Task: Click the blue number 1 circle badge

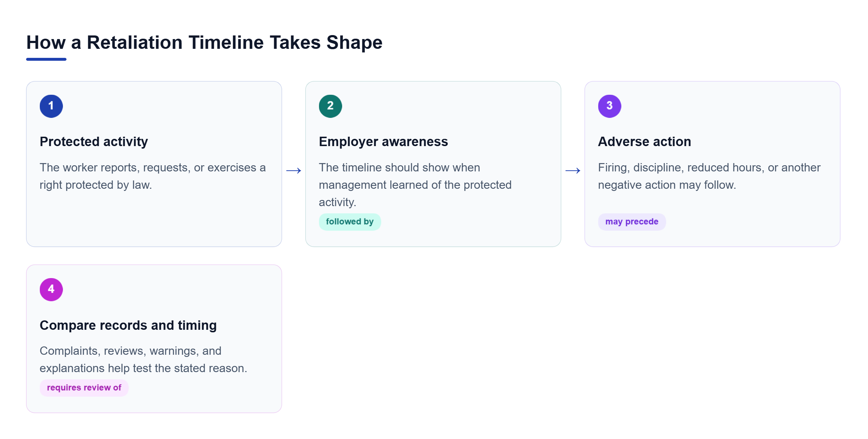Action: pyautogui.click(x=51, y=106)
